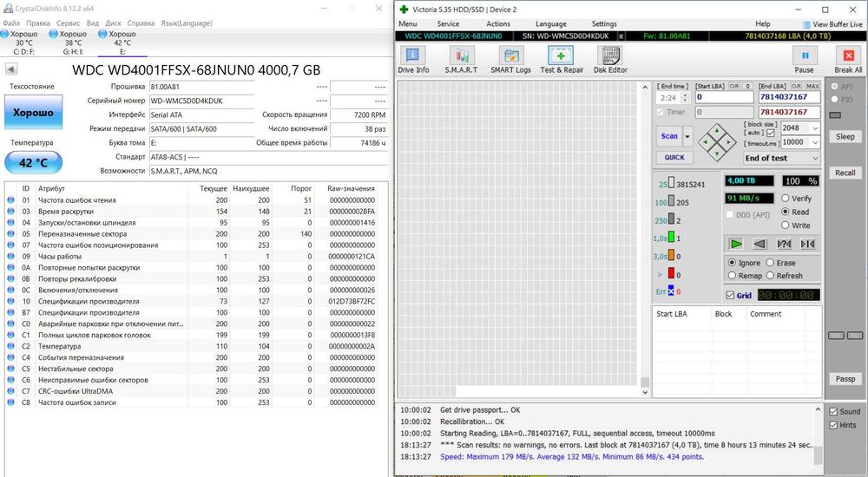868x477 pixels.
Task: Click the red slow block indicator
Action: coord(671,273)
